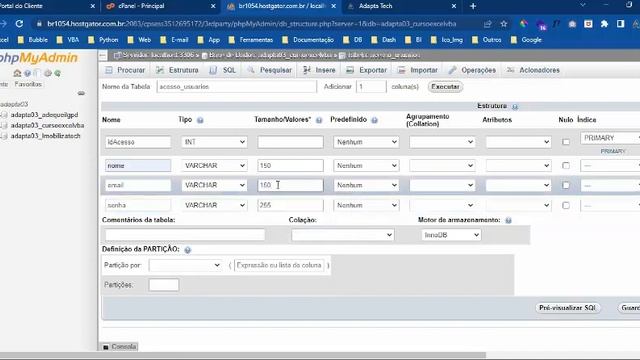
Task: Click help icon beside Motor de armazenamento
Action: [x=508, y=220]
